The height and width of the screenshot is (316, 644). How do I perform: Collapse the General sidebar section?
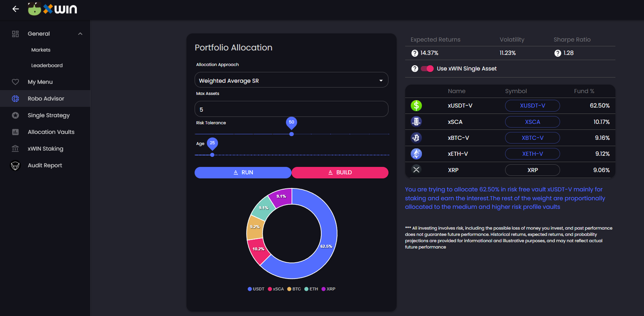pos(80,34)
